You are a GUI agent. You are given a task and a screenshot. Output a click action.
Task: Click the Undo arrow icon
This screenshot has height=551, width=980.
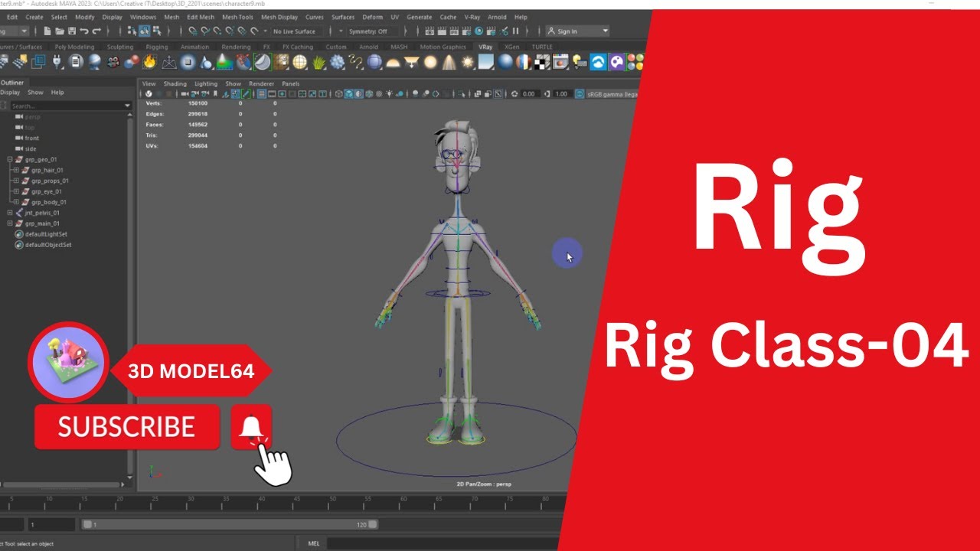click(x=83, y=31)
